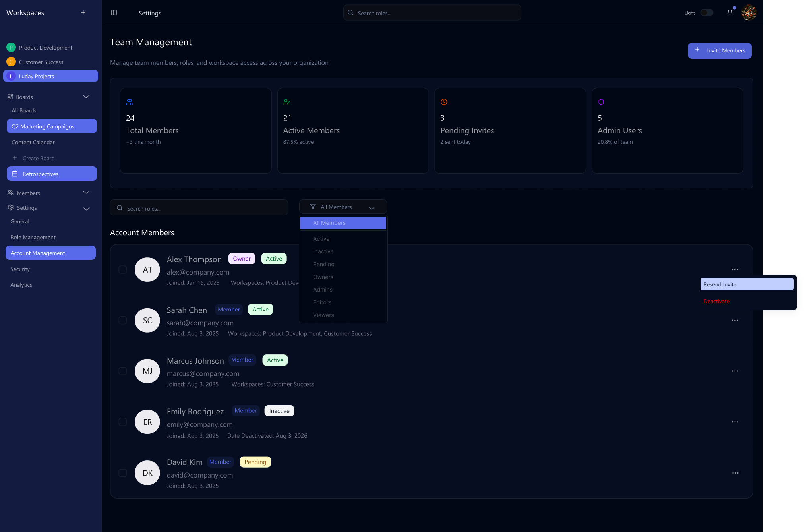Click the profile avatar in top right
Image resolution: width=807 pixels, height=532 pixels.
coord(749,12)
